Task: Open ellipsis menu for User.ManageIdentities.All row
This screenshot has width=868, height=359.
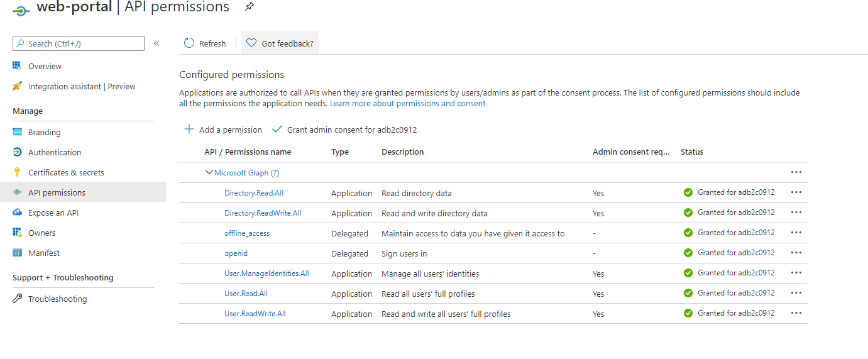Action: pyautogui.click(x=796, y=273)
